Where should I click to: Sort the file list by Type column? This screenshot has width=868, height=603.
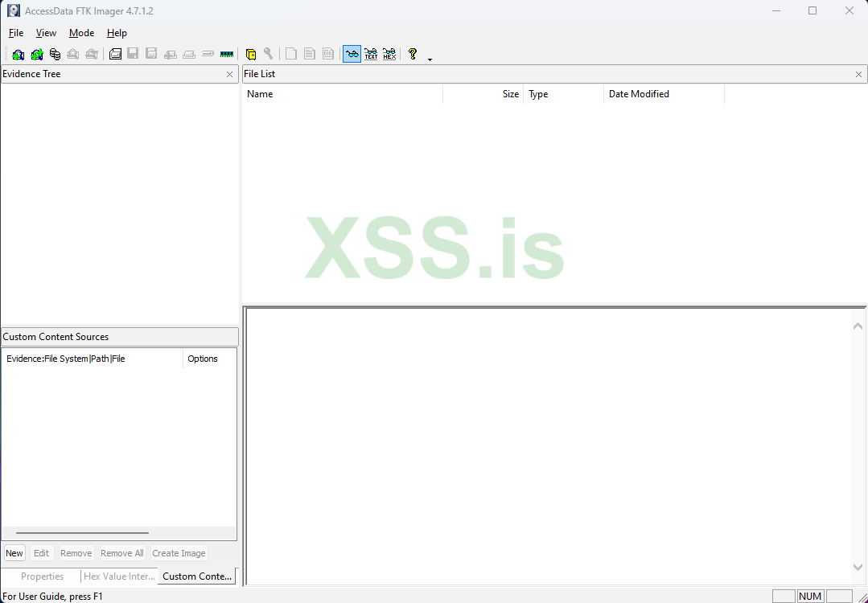[x=564, y=94]
